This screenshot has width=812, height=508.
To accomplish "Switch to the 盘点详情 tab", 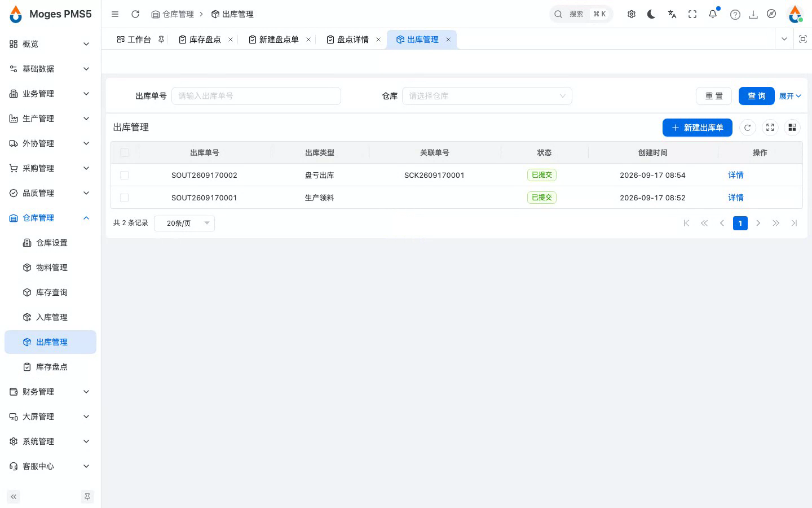I will tap(352, 40).
